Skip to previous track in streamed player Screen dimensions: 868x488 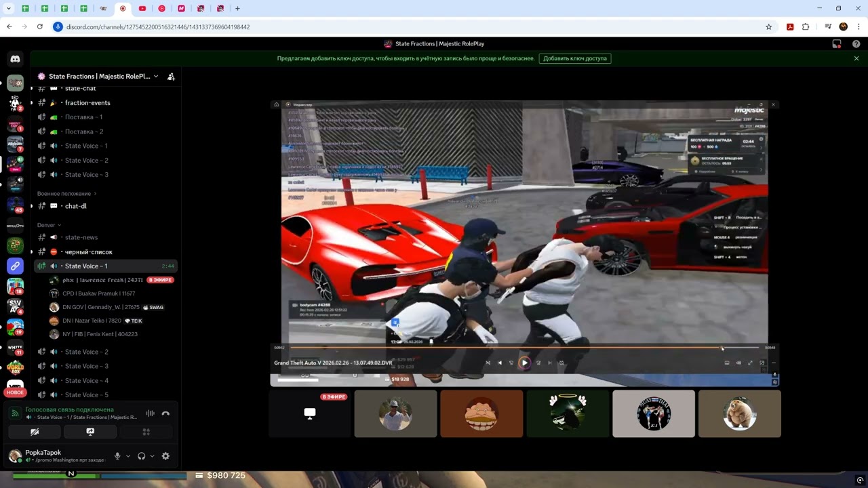click(500, 363)
